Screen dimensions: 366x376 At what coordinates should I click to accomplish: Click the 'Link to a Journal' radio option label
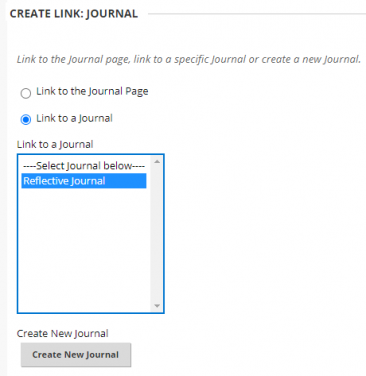coord(74,118)
